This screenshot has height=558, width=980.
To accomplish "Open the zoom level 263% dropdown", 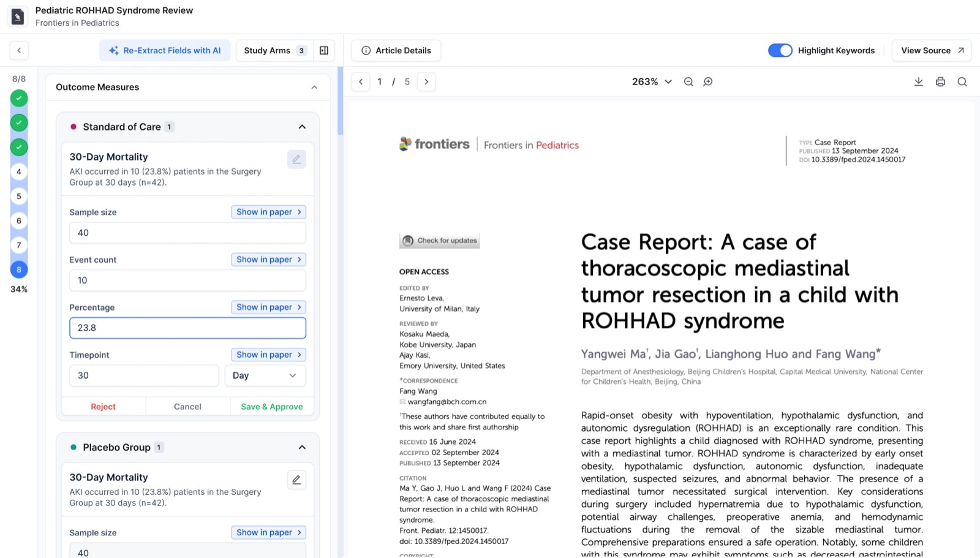I will (652, 81).
